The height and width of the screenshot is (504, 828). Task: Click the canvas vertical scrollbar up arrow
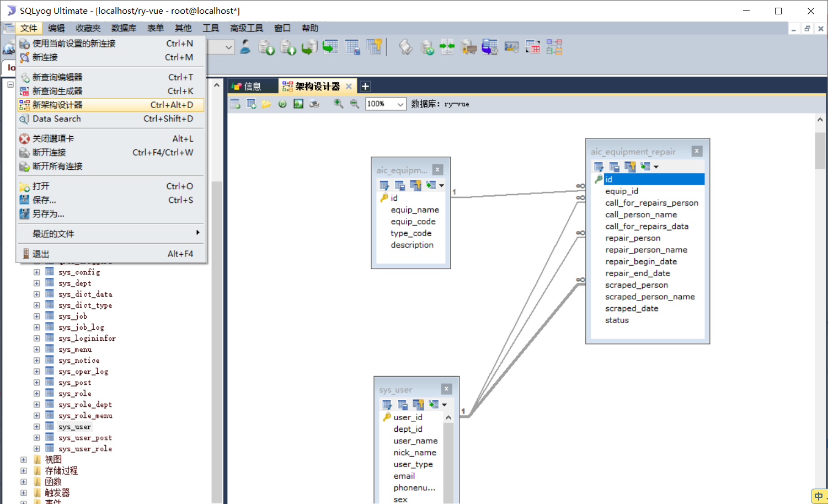[x=820, y=120]
